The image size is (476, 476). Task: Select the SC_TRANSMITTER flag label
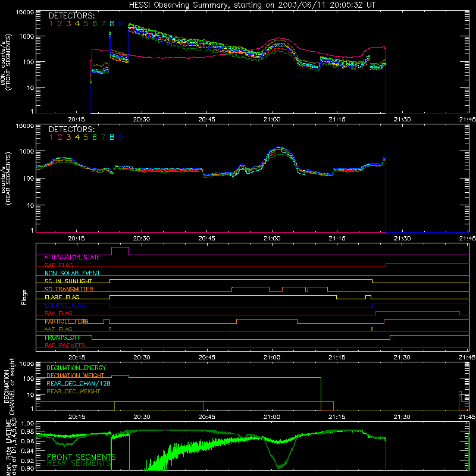click(69, 289)
